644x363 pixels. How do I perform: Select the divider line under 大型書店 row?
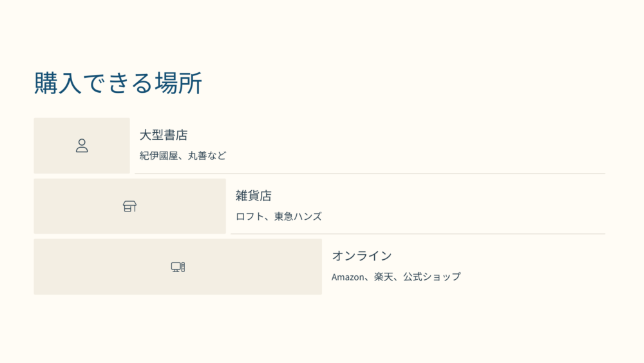370,173
